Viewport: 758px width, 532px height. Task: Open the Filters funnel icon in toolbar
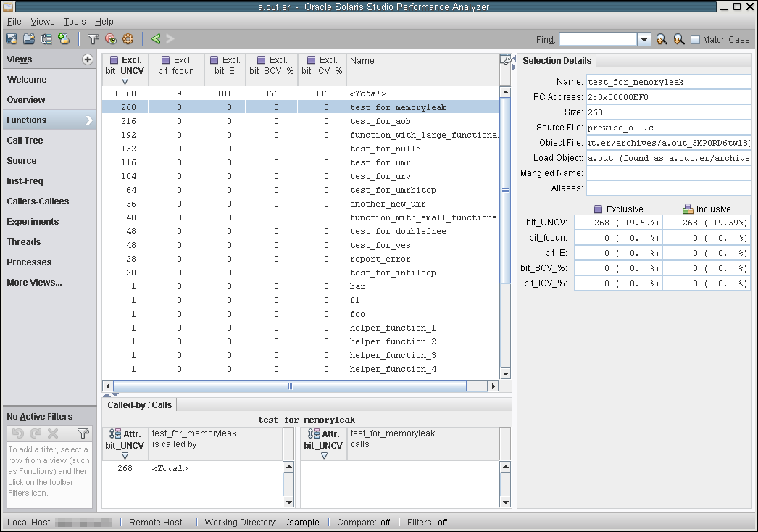click(x=93, y=39)
